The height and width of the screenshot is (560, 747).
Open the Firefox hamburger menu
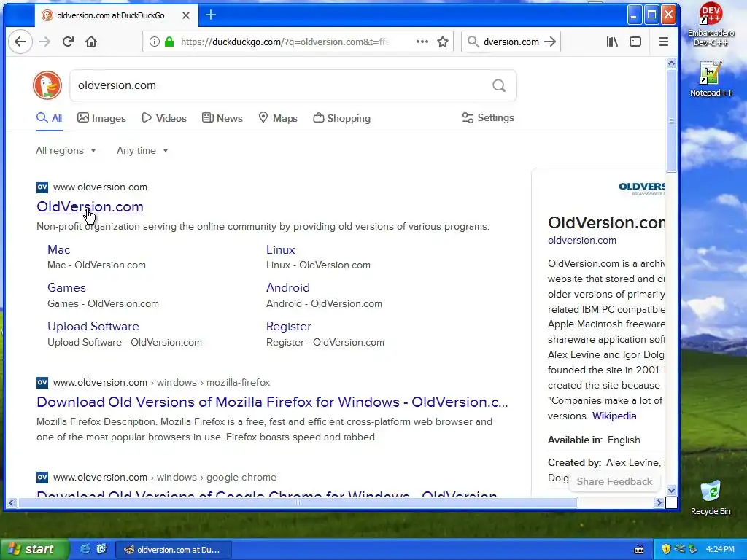click(x=664, y=42)
